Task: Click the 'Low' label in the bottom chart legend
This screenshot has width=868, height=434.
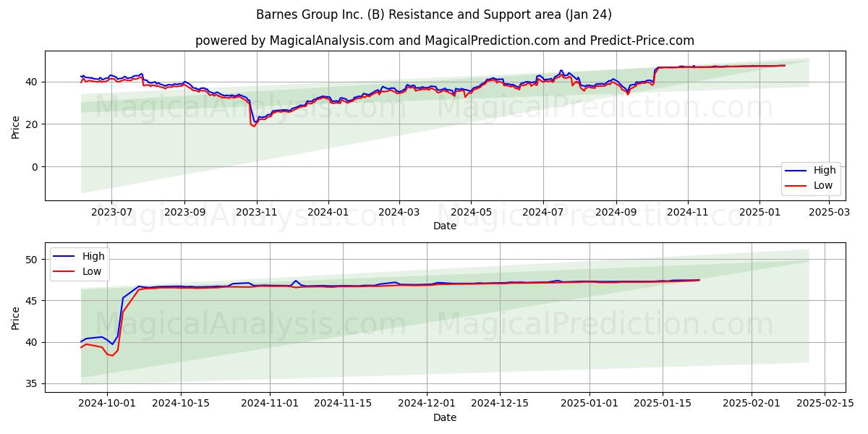Action: pyautogui.click(x=92, y=271)
